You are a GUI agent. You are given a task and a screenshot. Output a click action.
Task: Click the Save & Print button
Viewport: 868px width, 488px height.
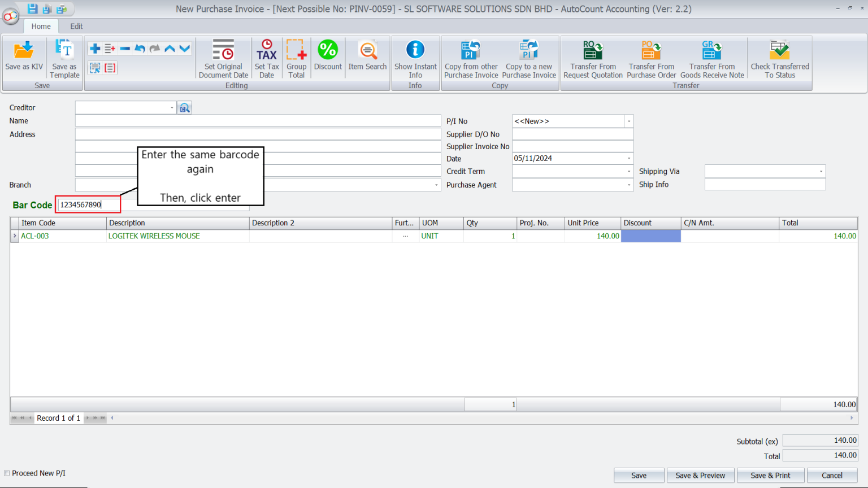coord(770,475)
